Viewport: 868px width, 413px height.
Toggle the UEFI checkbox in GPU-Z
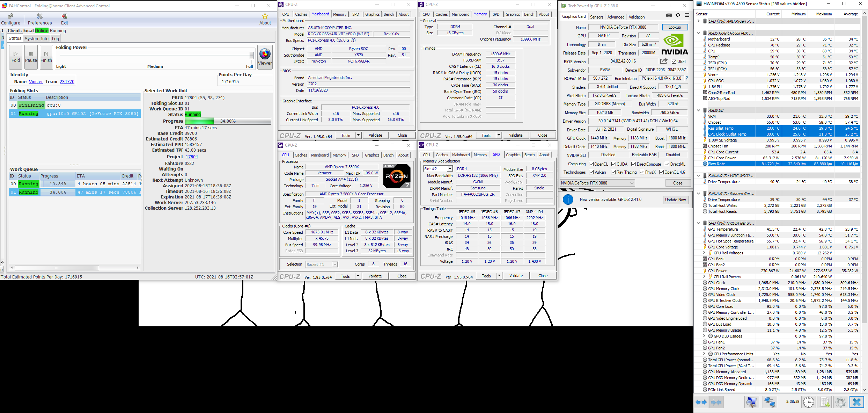tap(674, 61)
